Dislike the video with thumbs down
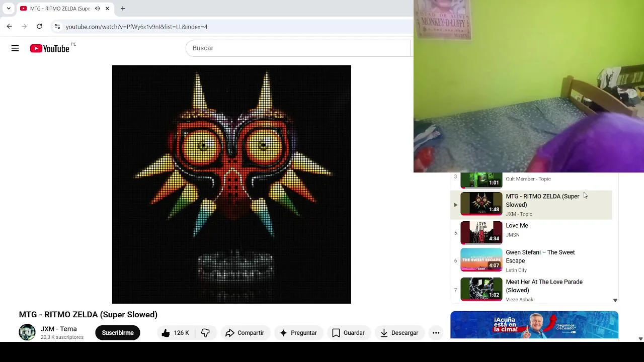 click(x=205, y=333)
